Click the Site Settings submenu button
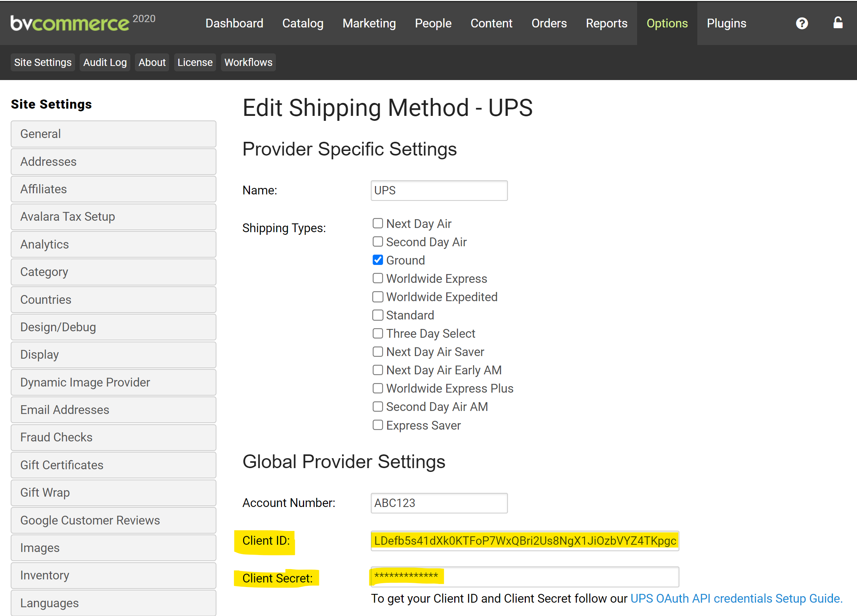 [43, 63]
